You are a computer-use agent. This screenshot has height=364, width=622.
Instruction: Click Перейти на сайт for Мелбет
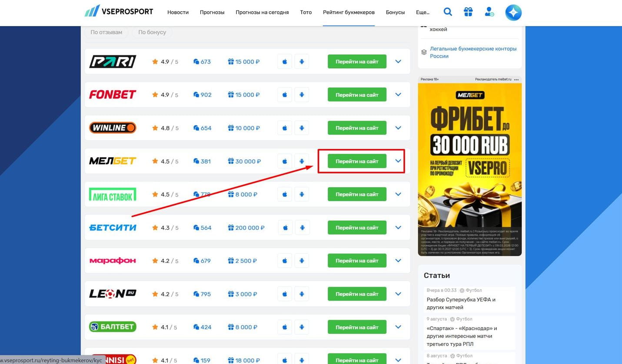pyautogui.click(x=357, y=161)
